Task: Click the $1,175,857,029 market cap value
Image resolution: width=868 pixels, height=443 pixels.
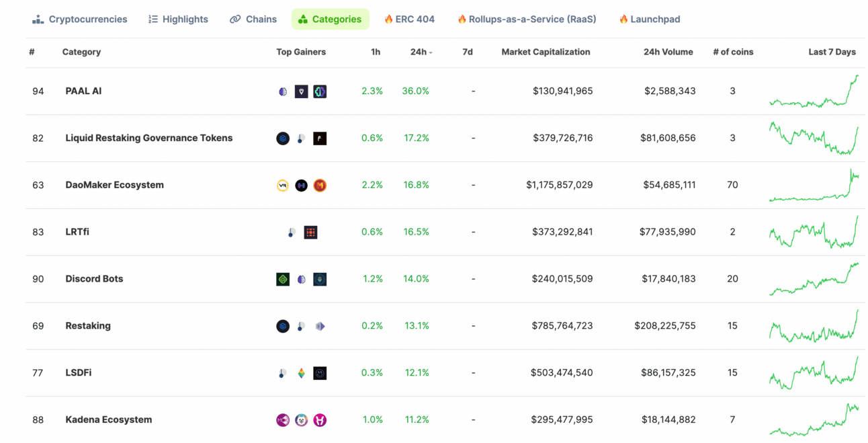Action: 560,185
